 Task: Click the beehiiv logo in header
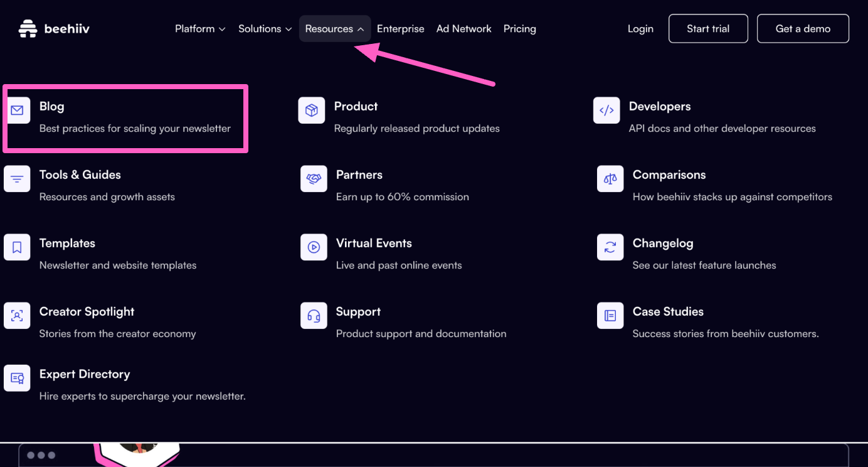pyautogui.click(x=54, y=29)
